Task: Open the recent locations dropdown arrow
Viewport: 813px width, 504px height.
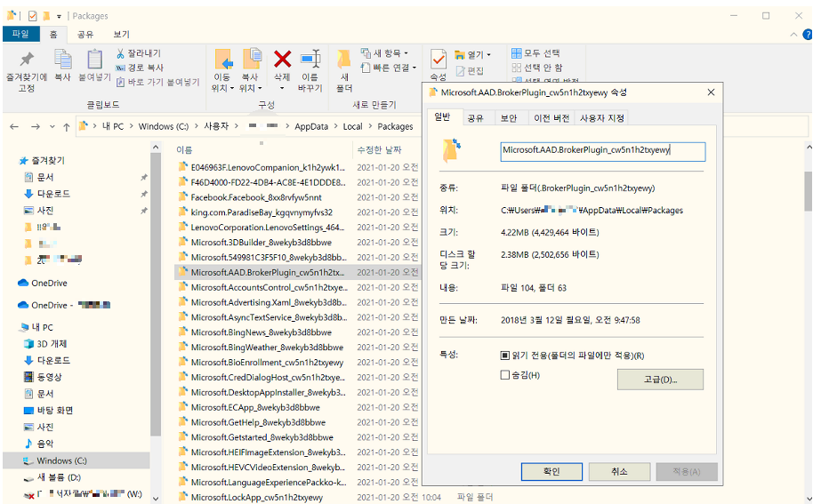Action: click(x=52, y=126)
